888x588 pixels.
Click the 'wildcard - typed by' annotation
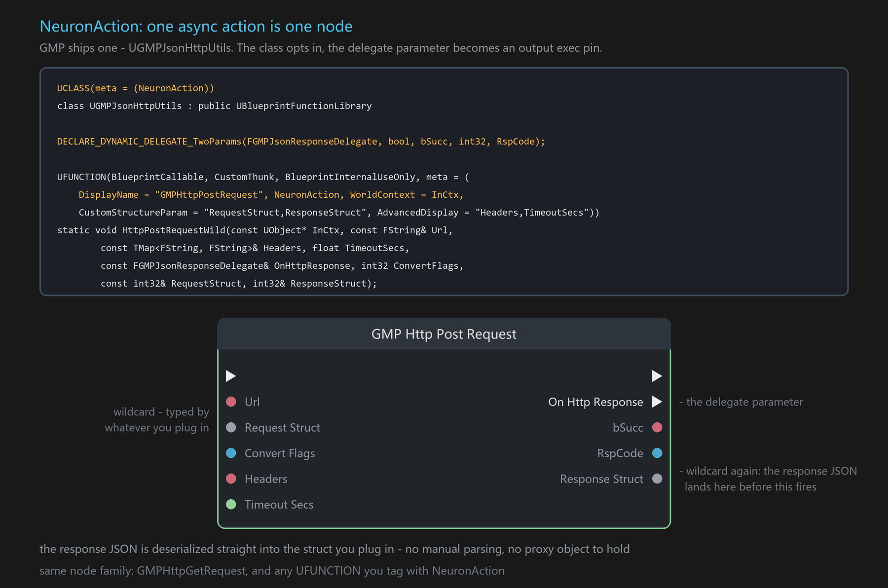point(157,419)
